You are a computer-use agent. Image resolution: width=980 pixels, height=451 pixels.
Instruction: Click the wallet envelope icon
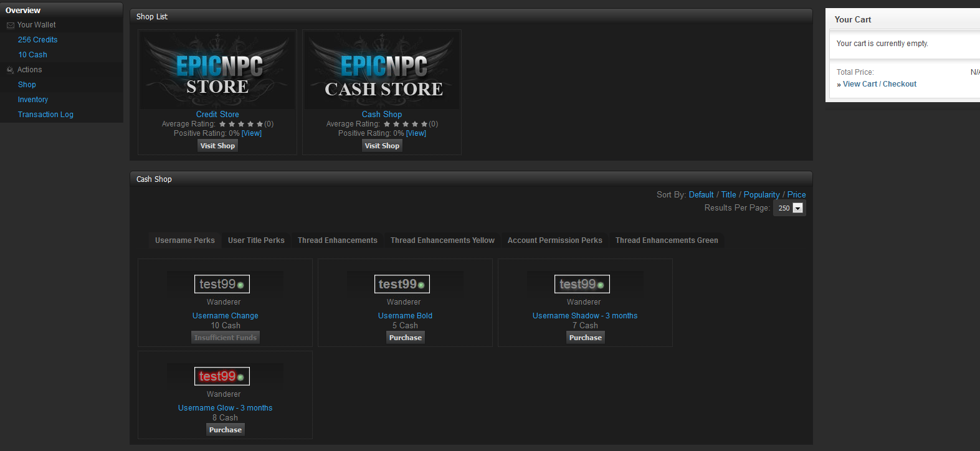tap(11, 25)
